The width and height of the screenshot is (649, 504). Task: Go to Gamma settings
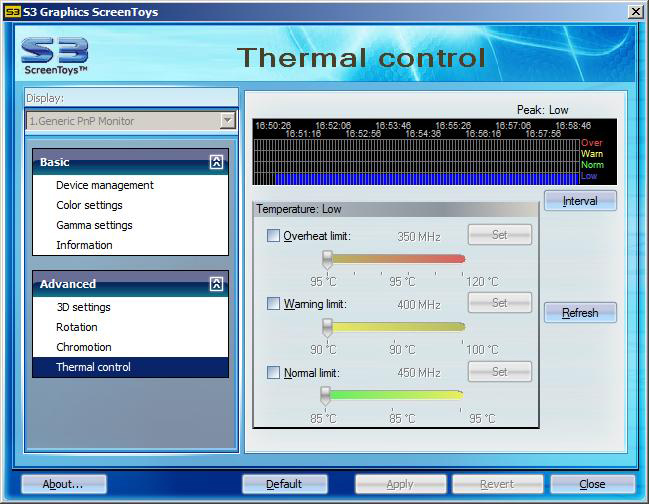(94, 225)
